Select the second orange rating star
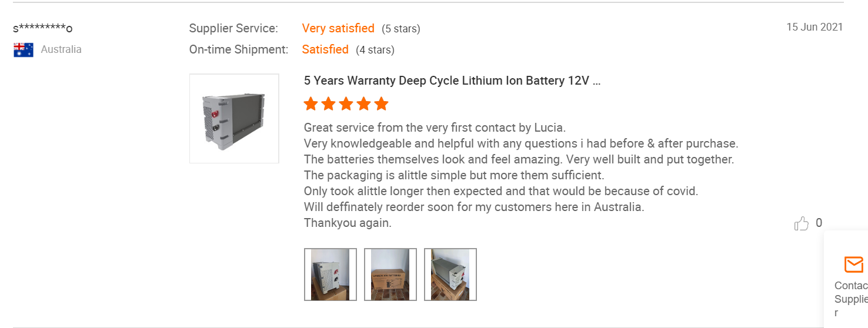The width and height of the screenshot is (868, 328). click(x=329, y=104)
